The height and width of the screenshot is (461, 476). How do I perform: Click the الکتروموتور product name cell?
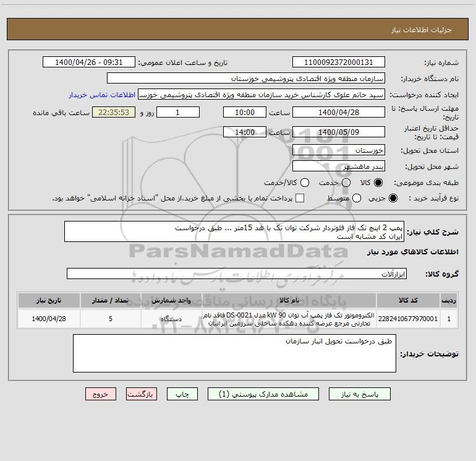(x=289, y=319)
